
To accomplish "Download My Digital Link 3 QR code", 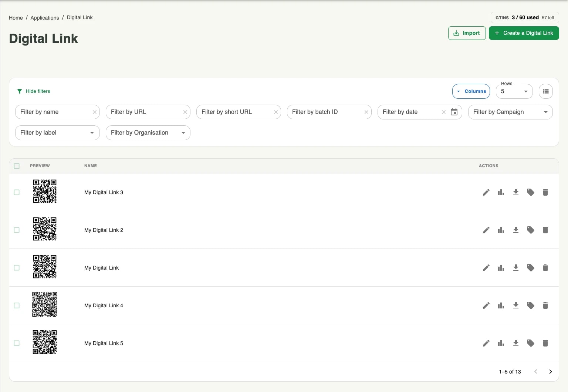I will [516, 192].
